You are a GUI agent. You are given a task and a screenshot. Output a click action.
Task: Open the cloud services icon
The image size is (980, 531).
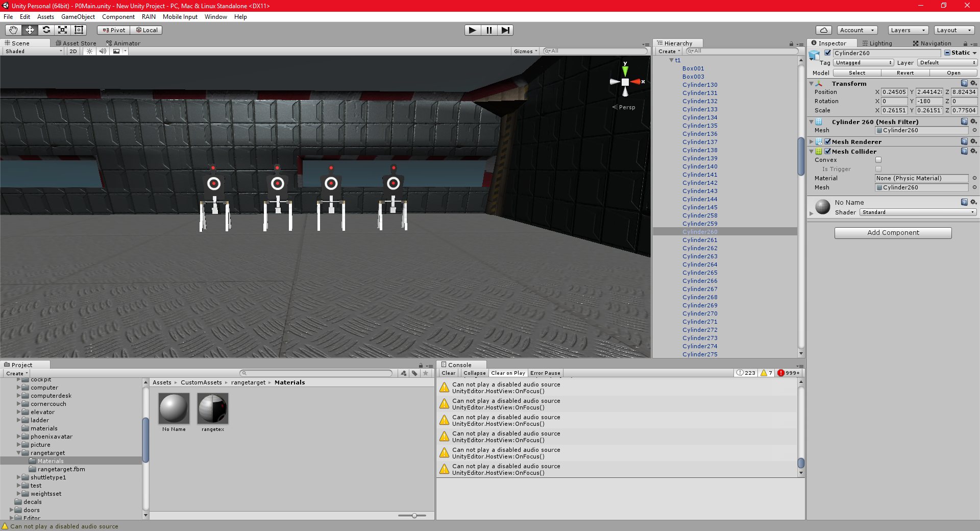(823, 30)
